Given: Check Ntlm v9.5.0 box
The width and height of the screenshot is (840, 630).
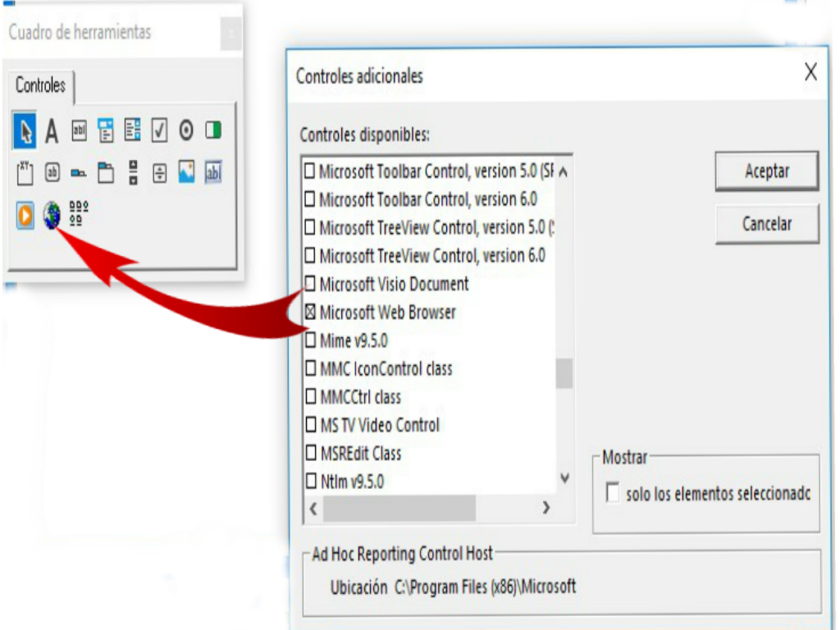Looking at the screenshot, I should click(x=311, y=481).
